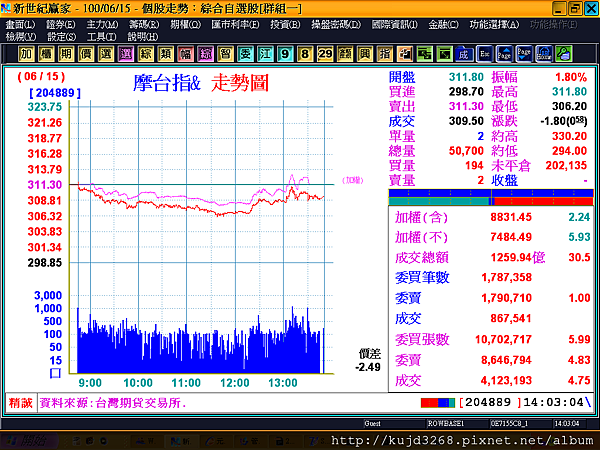Screen dimensions: 600x450
Task: Click the cyan 江 toolbar icon
Action: tap(265, 54)
